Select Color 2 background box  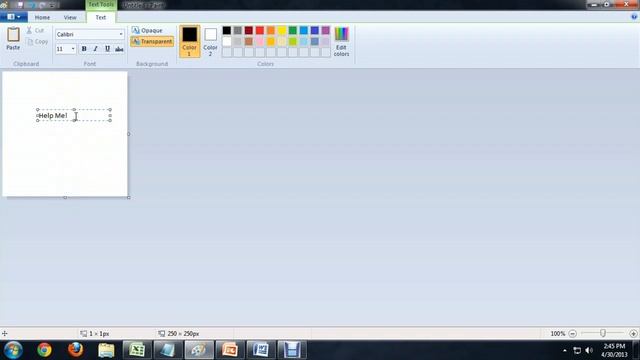211,41
